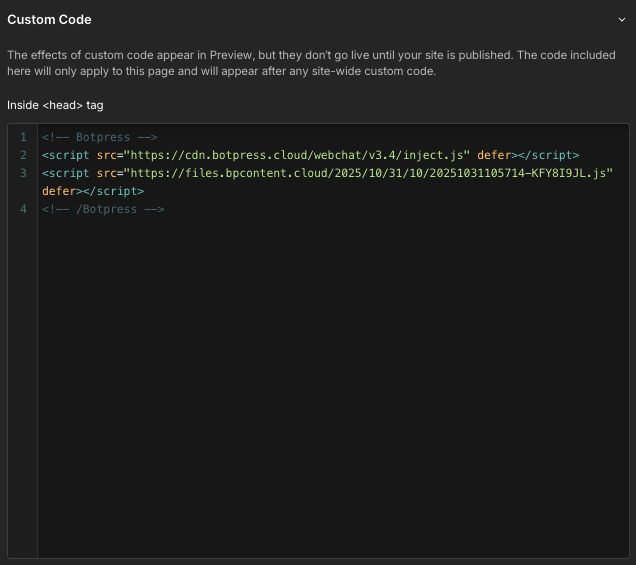Click the defer attribute on line 2
The image size is (636, 565).
494,155
